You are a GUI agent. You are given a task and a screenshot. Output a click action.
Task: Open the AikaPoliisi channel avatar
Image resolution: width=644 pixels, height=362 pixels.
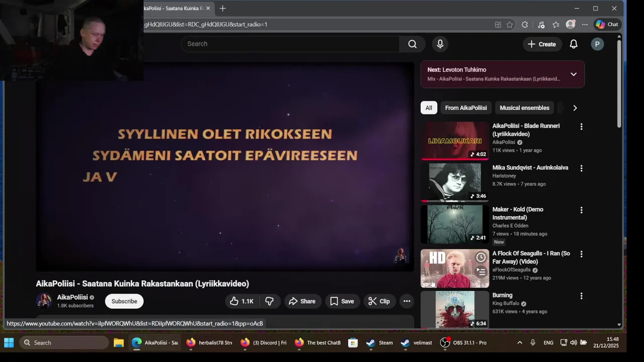tap(44, 301)
